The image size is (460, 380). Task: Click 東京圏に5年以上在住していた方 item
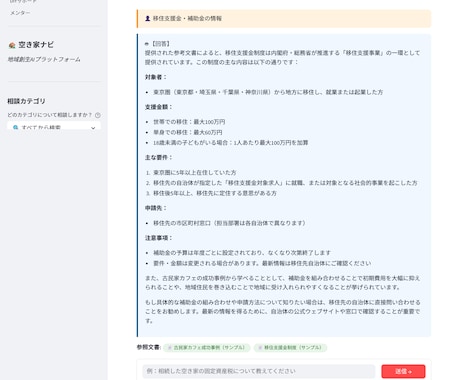point(195,173)
